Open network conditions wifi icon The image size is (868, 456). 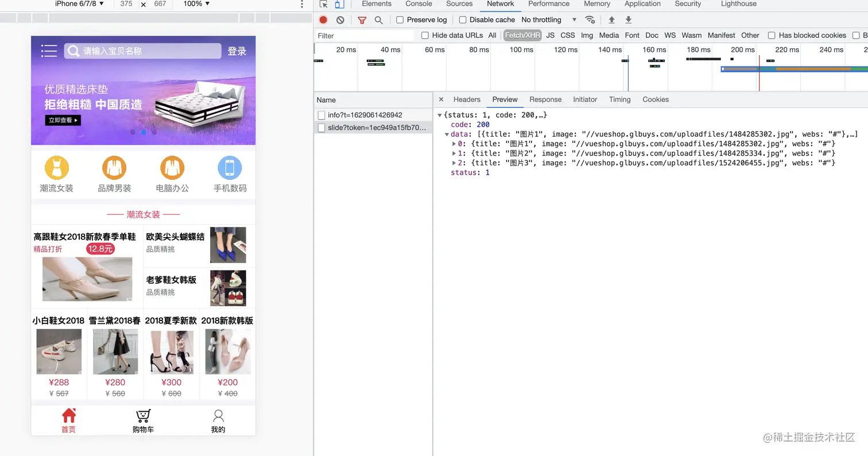click(590, 20)
